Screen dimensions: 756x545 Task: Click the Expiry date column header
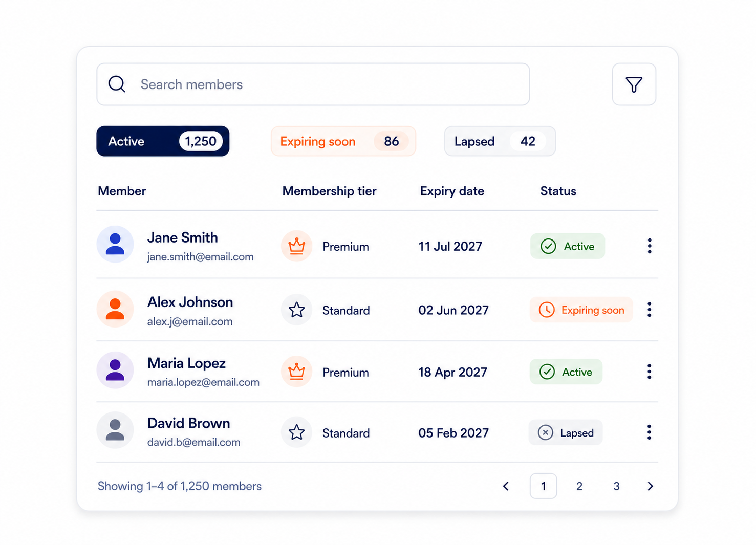pos(452,191)
